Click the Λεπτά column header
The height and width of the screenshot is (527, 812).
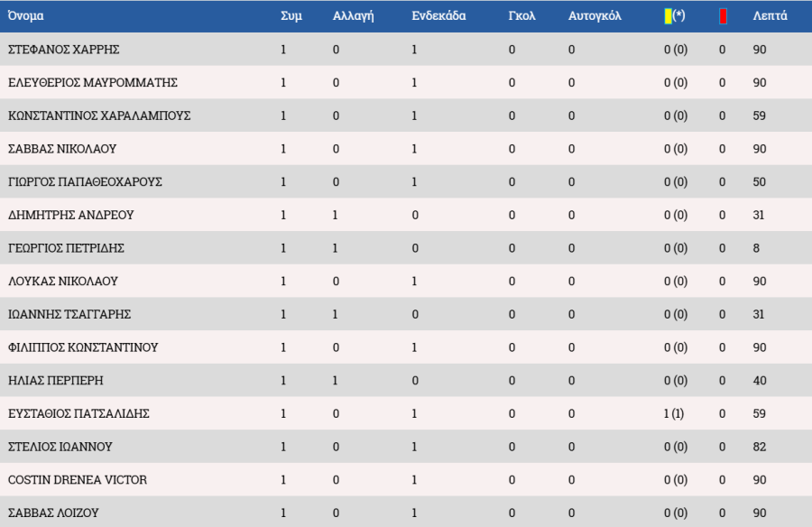coord(770,16)
